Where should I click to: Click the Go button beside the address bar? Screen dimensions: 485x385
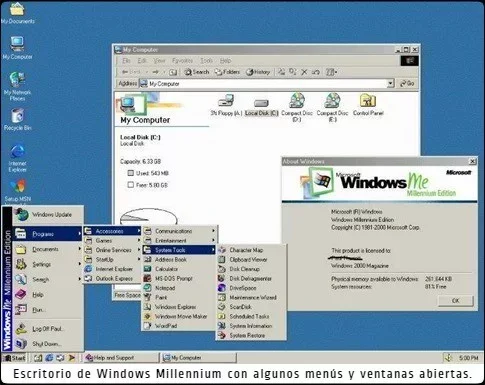point(407,83)
